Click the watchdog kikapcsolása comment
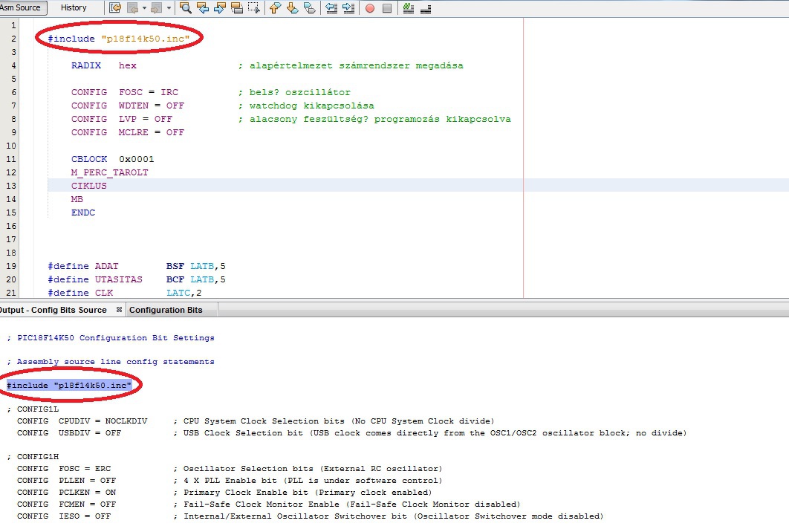Image resolution: width=789 pixels, height=532 pixels. point(306,106)
